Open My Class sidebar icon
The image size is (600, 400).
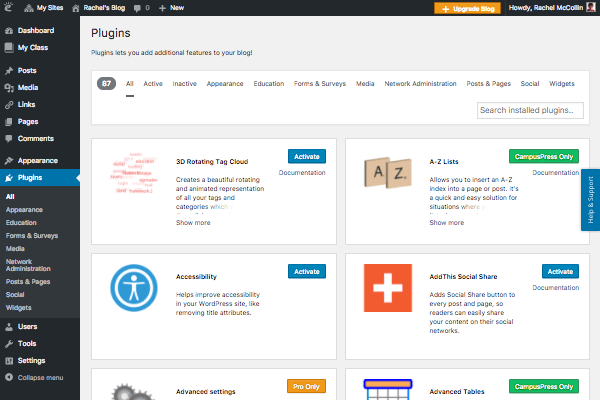click(x=9, y=47)
